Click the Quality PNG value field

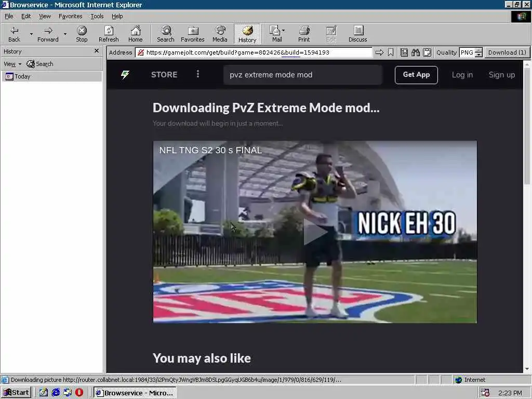[x=467, y=52]
